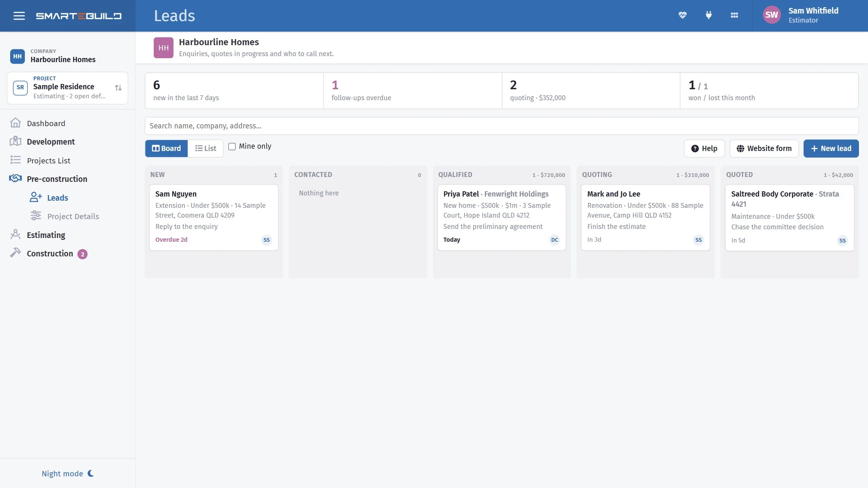Image resolution: width=868 pixels, height=488 pixels.
Task: Open the Mark and Jo Lee lead card
Action: coord(645,217)
